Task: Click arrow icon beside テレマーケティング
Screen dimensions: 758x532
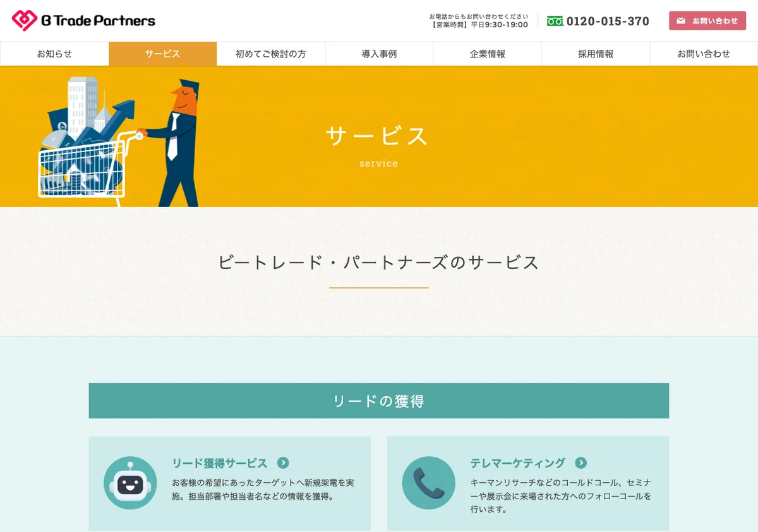Action: [x=581, y=463]
